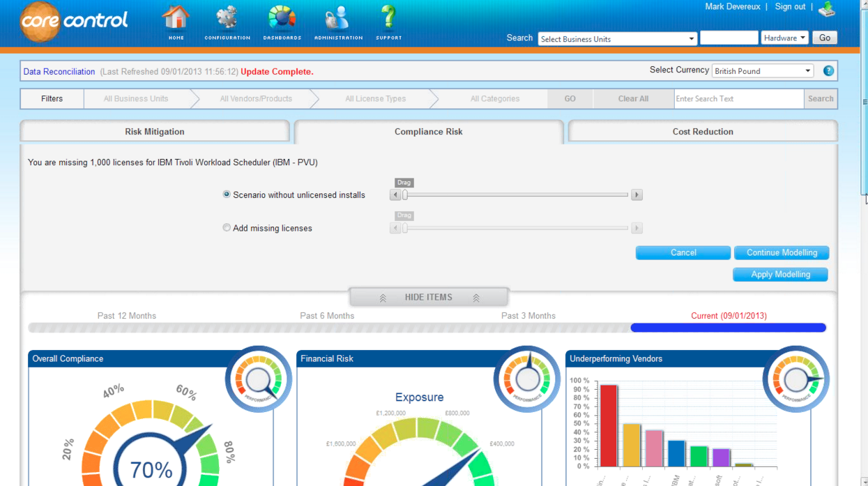Click the tallest red bar in vendors chart
Image resolution: width=868 pixels, height=486 pixels.
pyautogui.click(x=609, y=425)
